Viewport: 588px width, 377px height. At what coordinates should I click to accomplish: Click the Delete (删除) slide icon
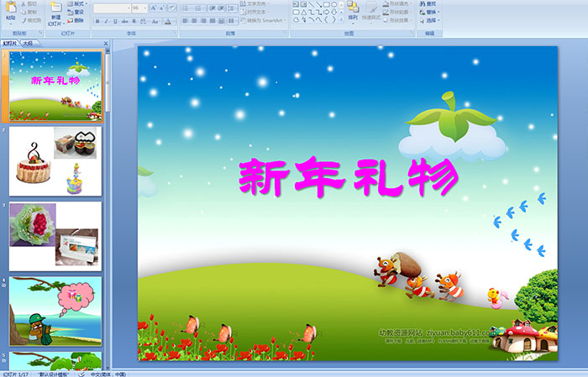click(x=70, y=20)
